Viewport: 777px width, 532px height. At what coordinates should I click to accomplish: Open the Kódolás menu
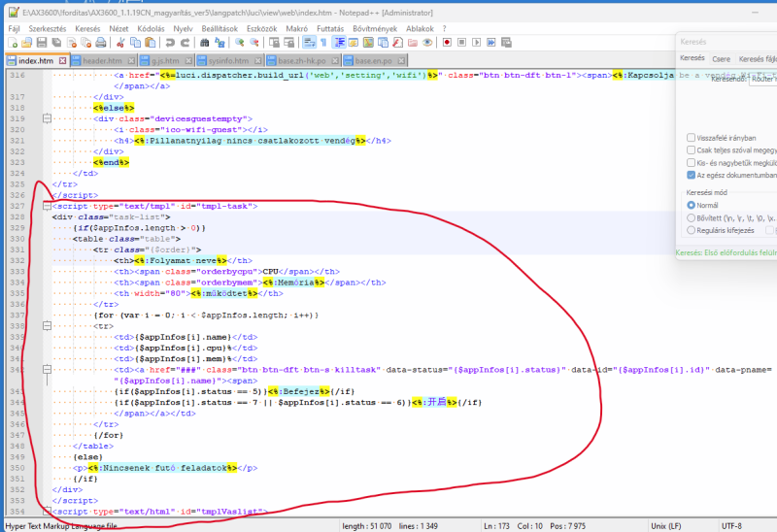[x=151, y=29]
